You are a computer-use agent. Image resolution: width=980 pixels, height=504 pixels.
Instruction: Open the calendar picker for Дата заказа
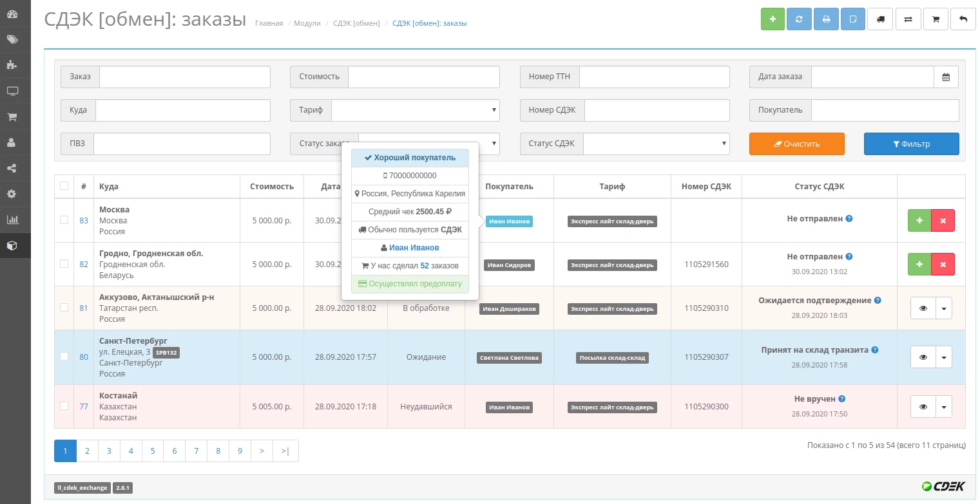[946, 77]
